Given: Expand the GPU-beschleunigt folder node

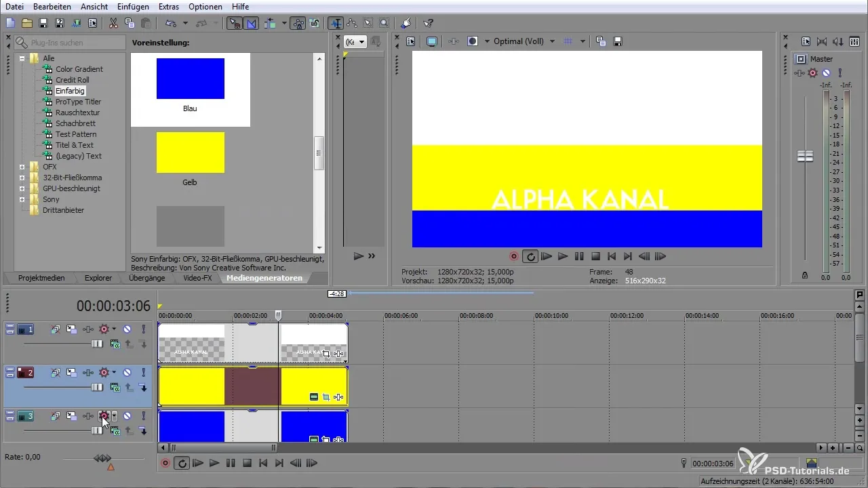Looking at the screenshot, I should click(x=22, y=188).
